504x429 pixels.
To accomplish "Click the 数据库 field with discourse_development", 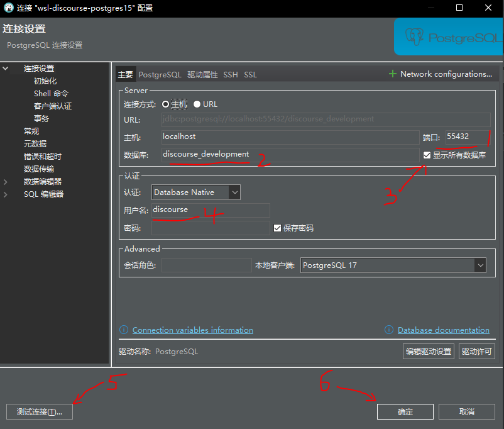I will (290, 155).
